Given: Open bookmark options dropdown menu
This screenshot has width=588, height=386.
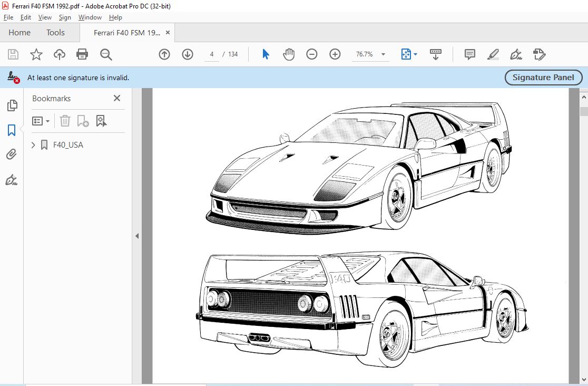Looking at the screenshot, I should pyautogui.click(x=41, y=121).
